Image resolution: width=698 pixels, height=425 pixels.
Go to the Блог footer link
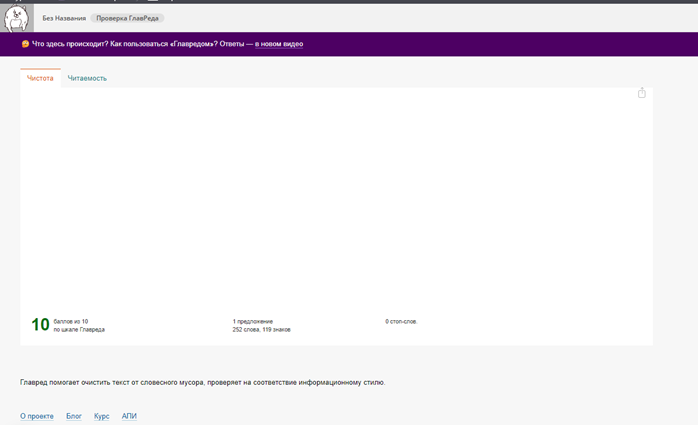pos(74,416)
